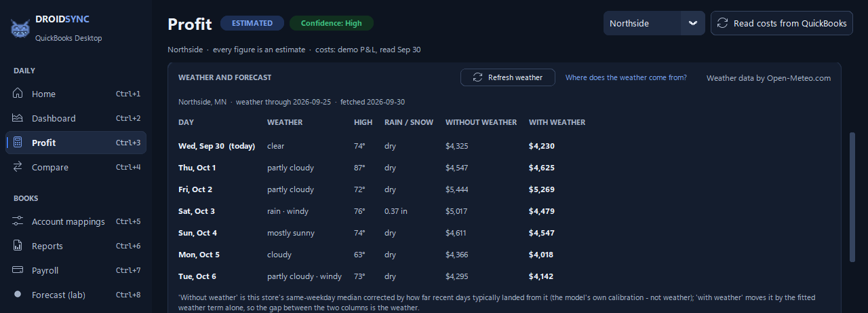The image size is (868, 313).
Task: Click the WEATHER column header
Action: click(285, 122)
